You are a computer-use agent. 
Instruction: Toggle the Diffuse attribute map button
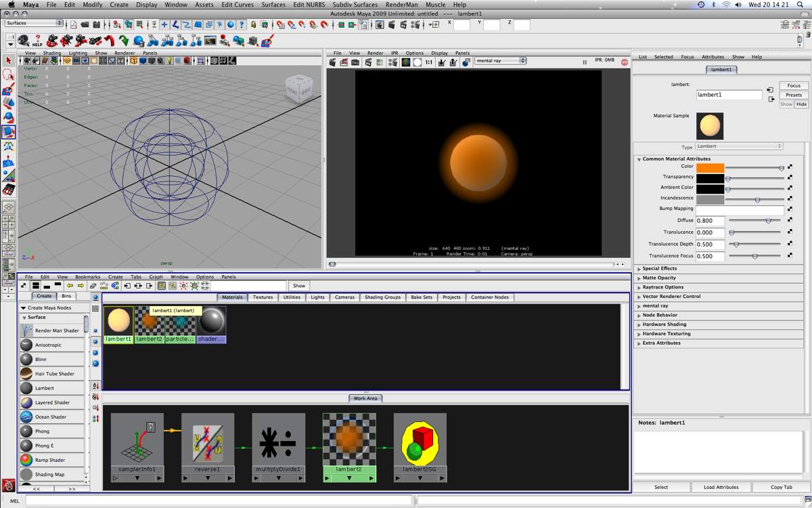[x=790, y=220]
